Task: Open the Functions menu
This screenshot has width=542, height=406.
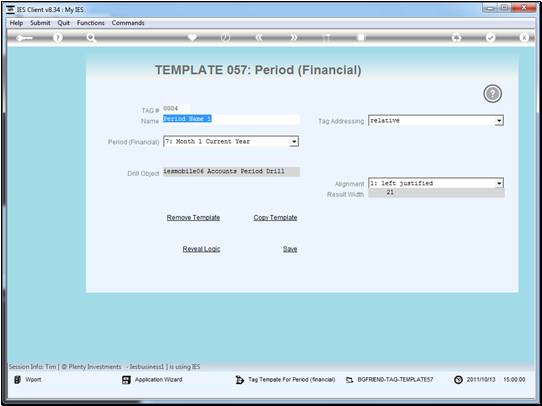Action: [90, 23]
